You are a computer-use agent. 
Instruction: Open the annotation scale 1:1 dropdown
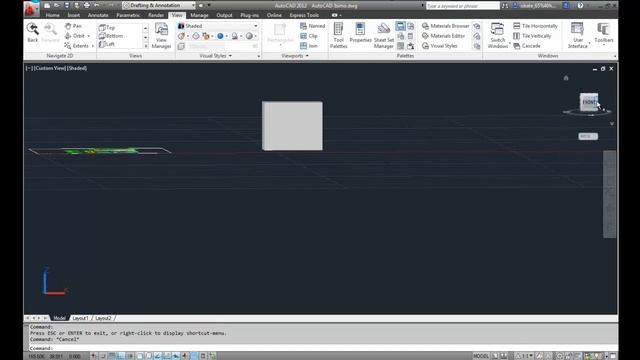point(526,356)
